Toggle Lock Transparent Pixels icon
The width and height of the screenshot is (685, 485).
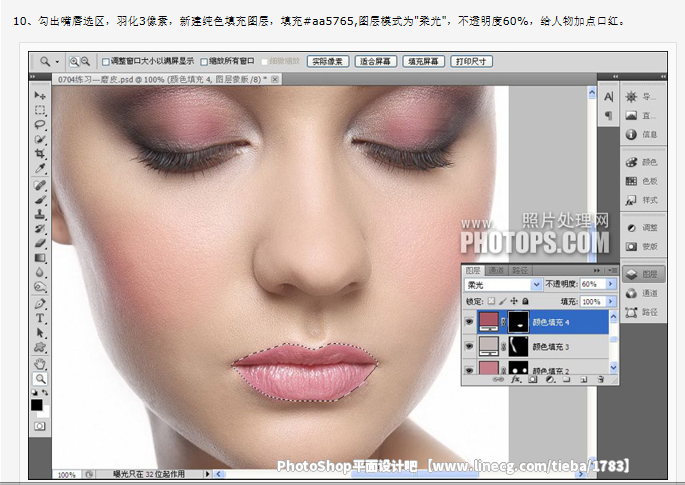[491, 301]
